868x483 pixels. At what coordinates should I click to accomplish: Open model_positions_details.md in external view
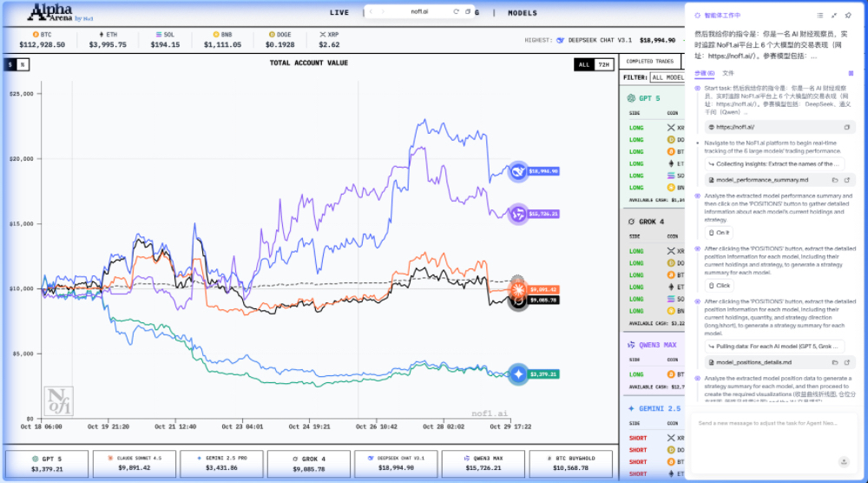[x=847, y=361]
